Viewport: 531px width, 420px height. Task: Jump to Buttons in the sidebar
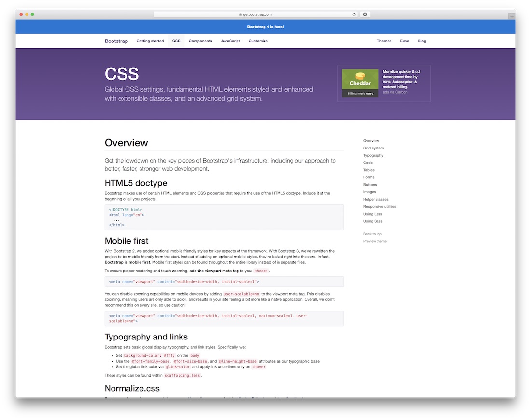(370, 185)
